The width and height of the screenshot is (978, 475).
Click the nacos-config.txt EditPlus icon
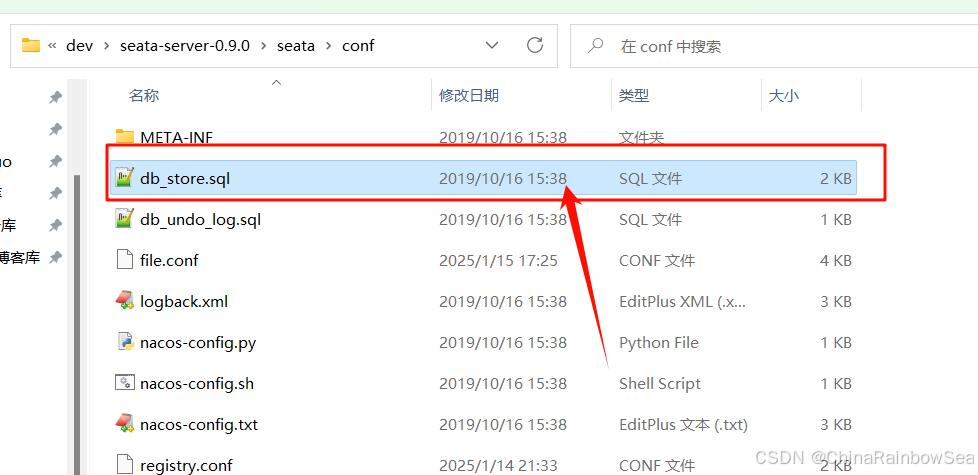(125, 424)
